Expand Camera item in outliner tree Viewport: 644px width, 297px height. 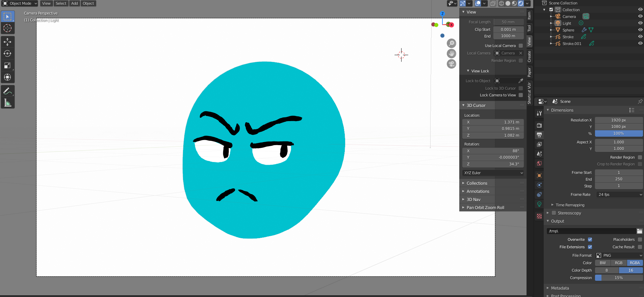click(551, 17)
